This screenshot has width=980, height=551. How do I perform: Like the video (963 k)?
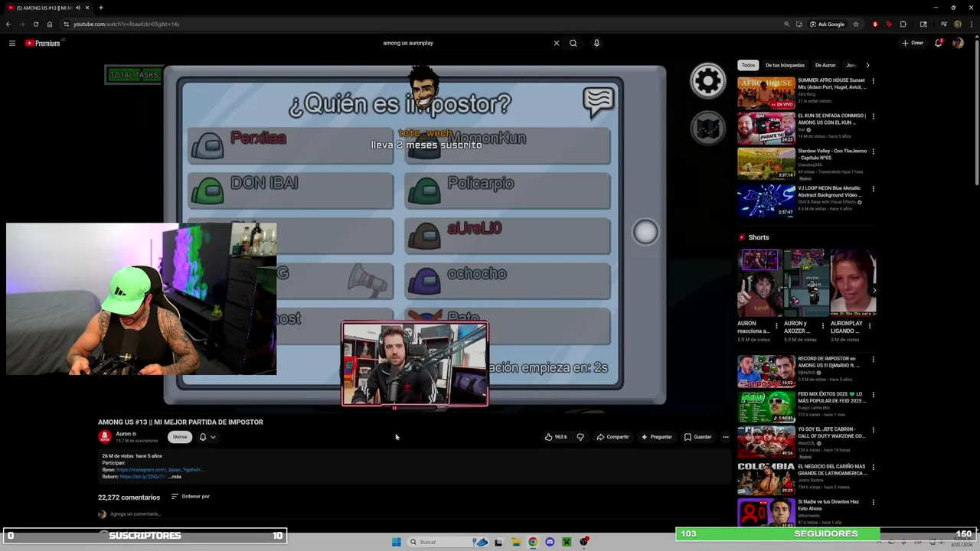pyautogui.click(x=556, y=437)
